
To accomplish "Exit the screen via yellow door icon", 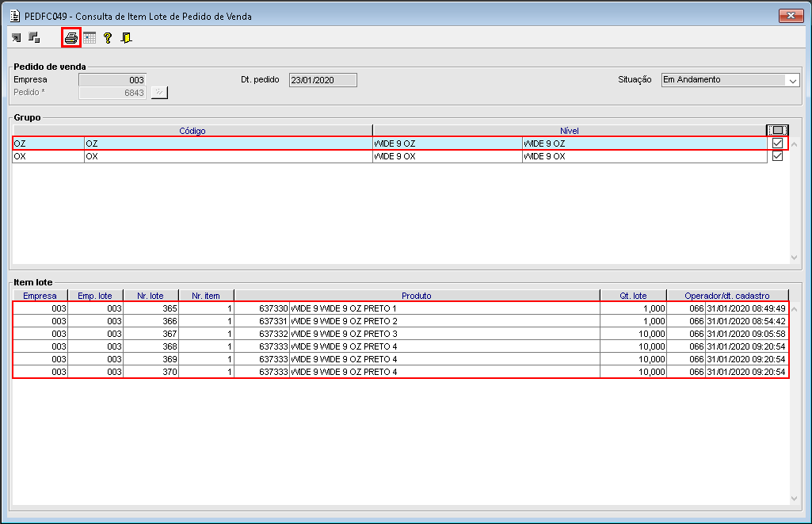I will [127, 38].
